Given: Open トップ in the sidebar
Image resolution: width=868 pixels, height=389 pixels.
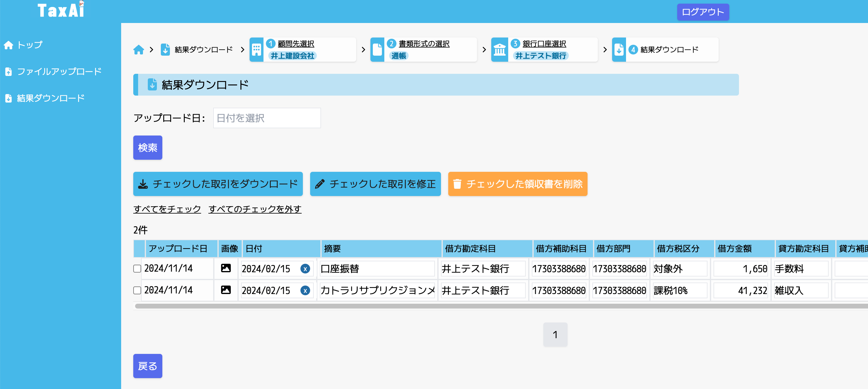Looking at the screenshot, I should point(30,45).
